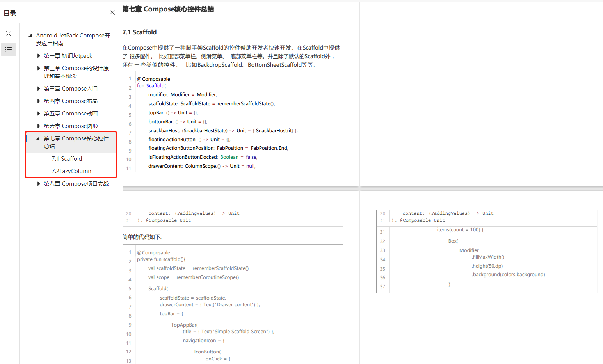The height and width of the screenshot is (364, 603).
Task: Navigate to 7.1 Scaffold section
Action: coord(67,159)
